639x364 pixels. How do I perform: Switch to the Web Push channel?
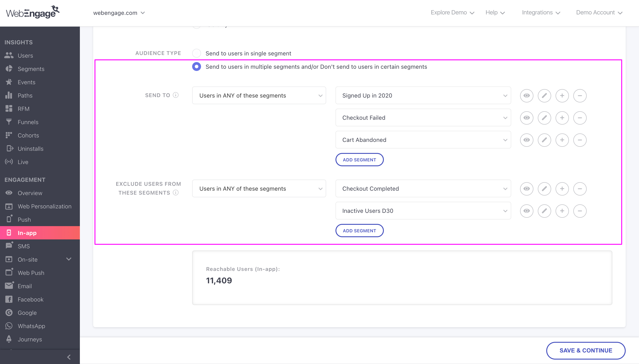31,273
